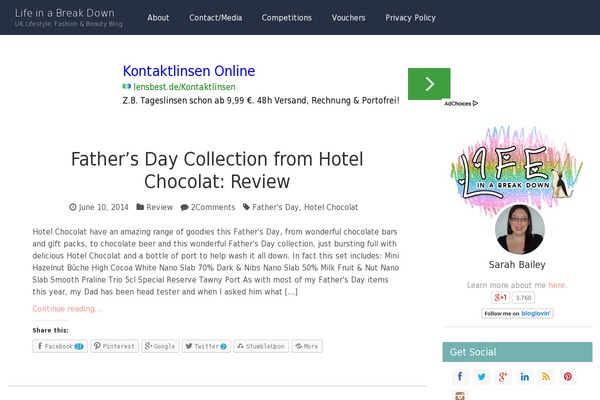
Task: Open the About menu item
Action: point(158,18)
